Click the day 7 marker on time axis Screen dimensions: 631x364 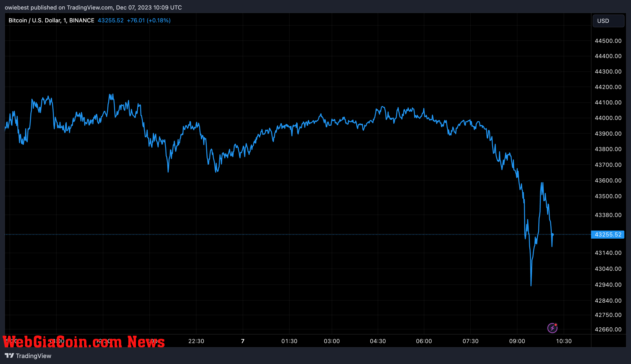coord(243,341)
